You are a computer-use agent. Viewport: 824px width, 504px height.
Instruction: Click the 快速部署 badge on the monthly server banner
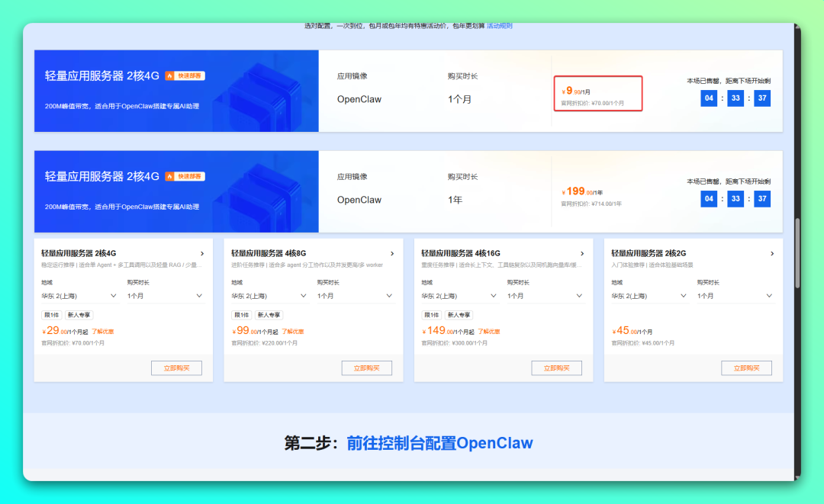coord(186,75)
